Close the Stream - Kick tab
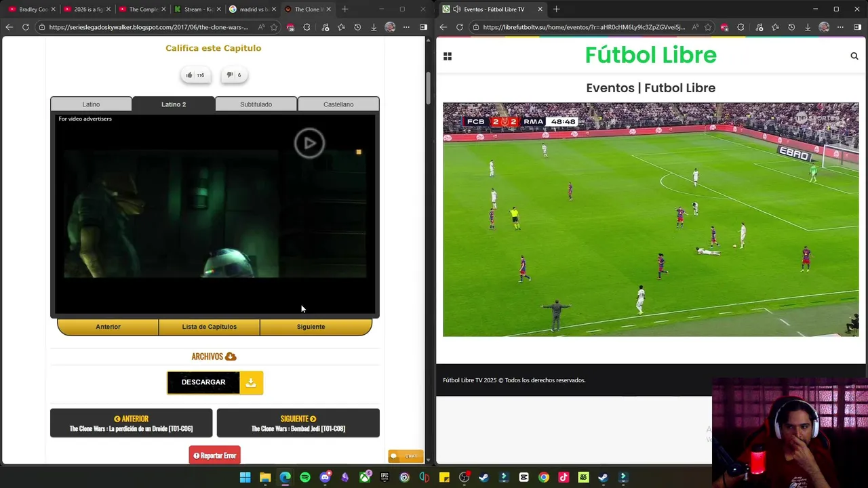Image resolution: width=868 pixels, height=488 pixels. (x=218, y=9)
